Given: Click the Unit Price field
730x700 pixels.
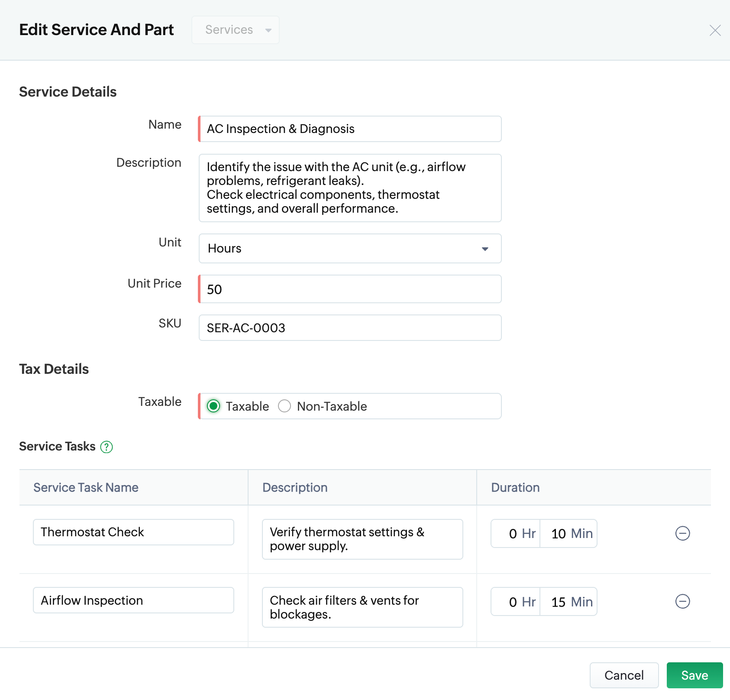Looking at the screenshot, I should point(350,289).
